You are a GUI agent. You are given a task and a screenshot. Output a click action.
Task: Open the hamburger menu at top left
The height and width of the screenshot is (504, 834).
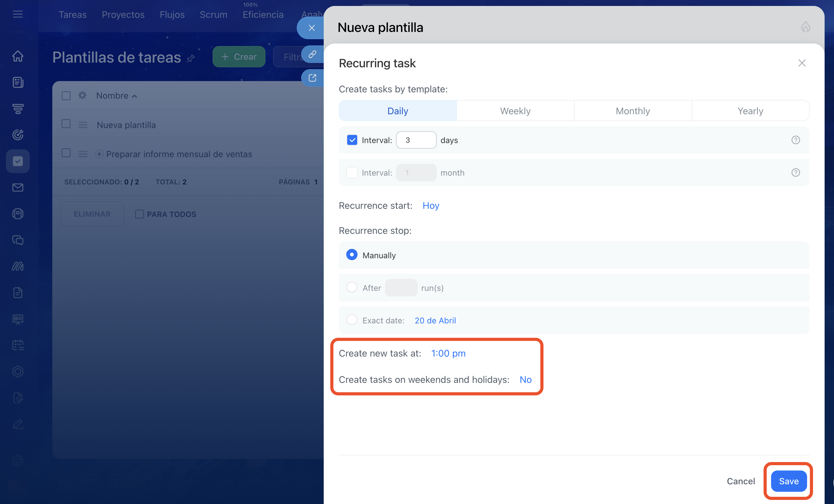tap(18, 14)
